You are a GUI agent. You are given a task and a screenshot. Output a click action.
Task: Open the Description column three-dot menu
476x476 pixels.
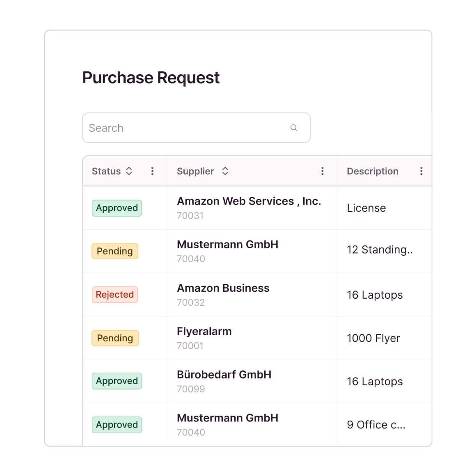tap(421, 171)
